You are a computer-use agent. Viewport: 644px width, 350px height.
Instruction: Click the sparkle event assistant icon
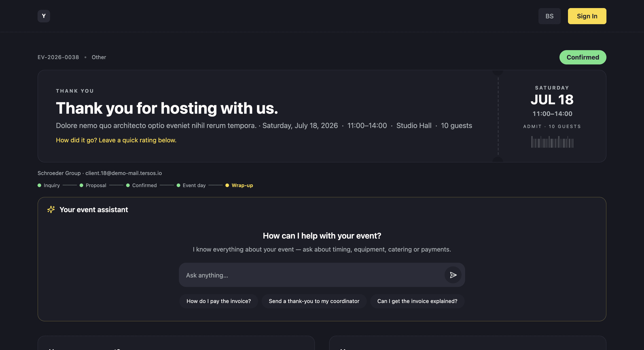(x=51, y=209)
